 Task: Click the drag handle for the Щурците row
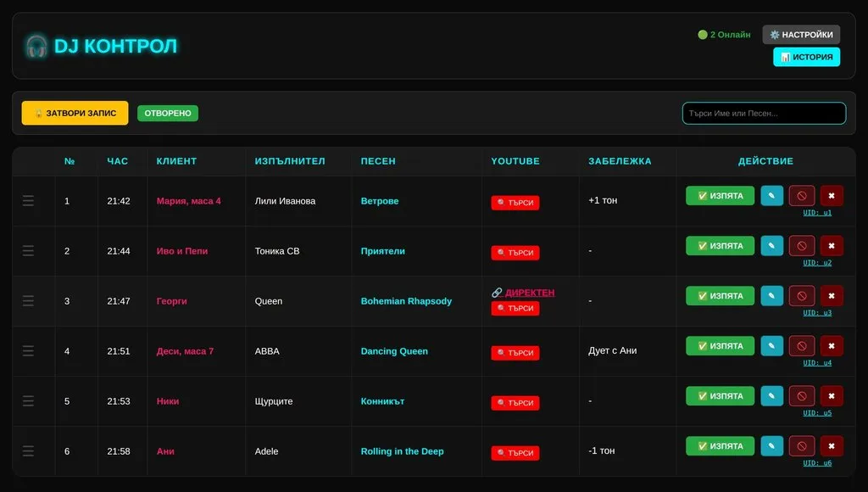coord(28,400)
